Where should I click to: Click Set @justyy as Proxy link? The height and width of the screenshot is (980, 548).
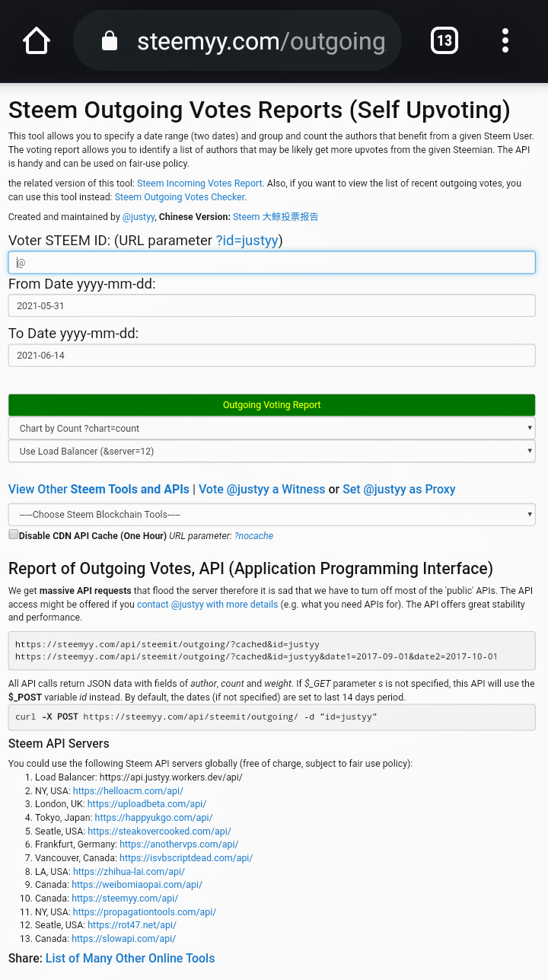[399, 489]
